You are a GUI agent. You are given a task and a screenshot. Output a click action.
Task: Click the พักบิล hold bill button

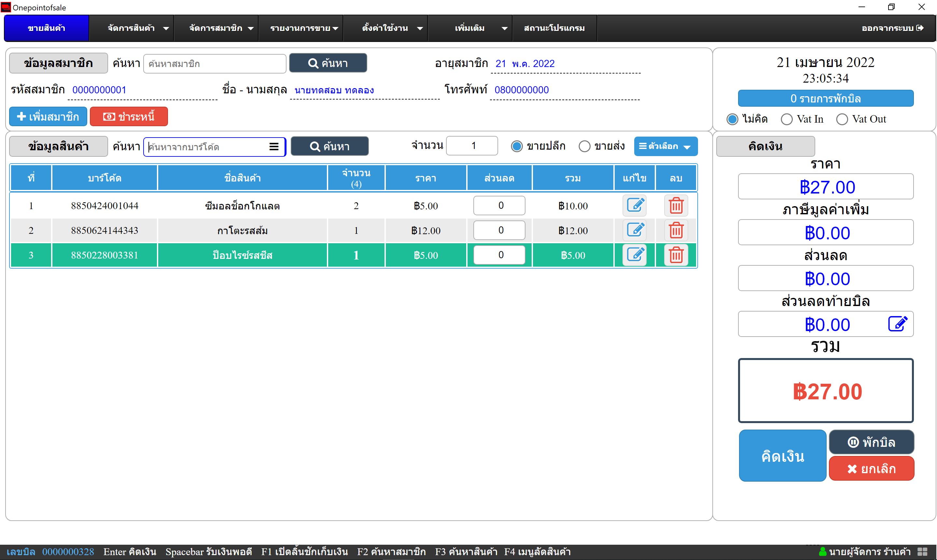pyautogui.click(x=871, y=442)
